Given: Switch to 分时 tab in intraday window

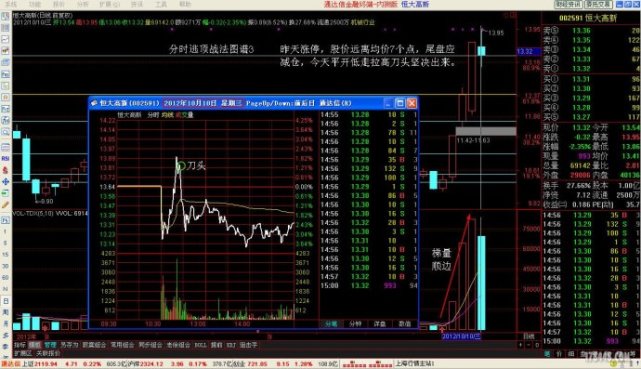Looking at the screenshot, I should click(x=331, y=324).
